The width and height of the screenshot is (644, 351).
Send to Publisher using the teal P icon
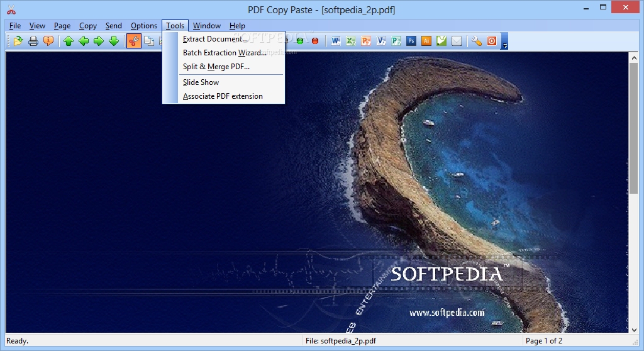click(396, 41)
